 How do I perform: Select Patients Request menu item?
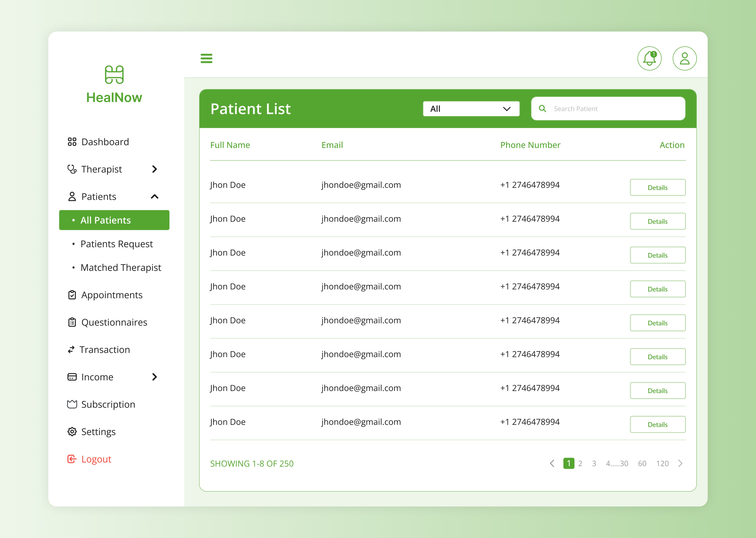point(117,244)
